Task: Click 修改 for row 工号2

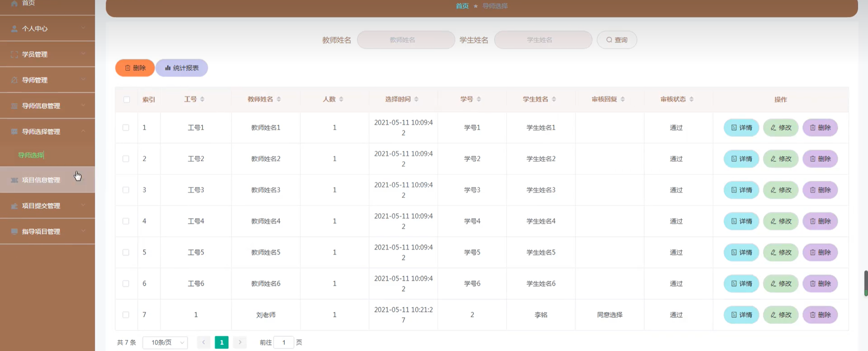Action: point(781,159)
